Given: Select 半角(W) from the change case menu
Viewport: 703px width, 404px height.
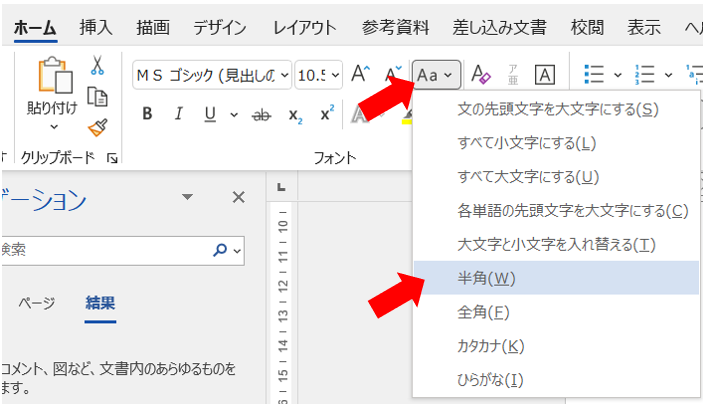Looking at the screenshot, I should pyautogui.click(x=486, y=278).
